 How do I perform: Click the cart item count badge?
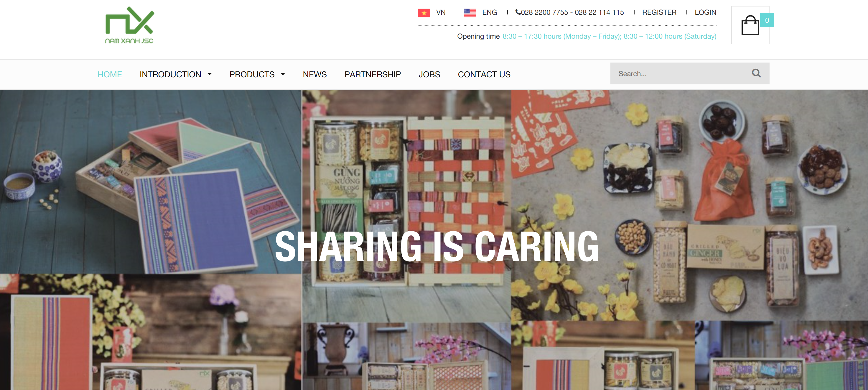tap(767, 20)
